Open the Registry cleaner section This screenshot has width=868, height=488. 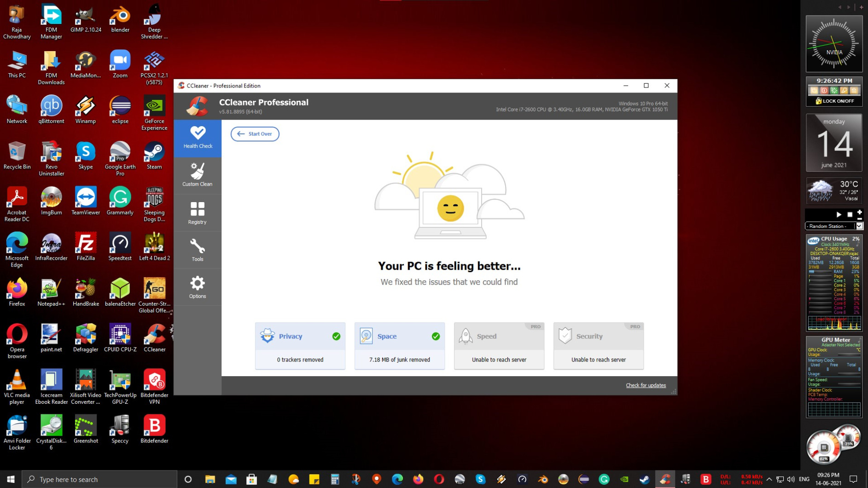[197, 212]
